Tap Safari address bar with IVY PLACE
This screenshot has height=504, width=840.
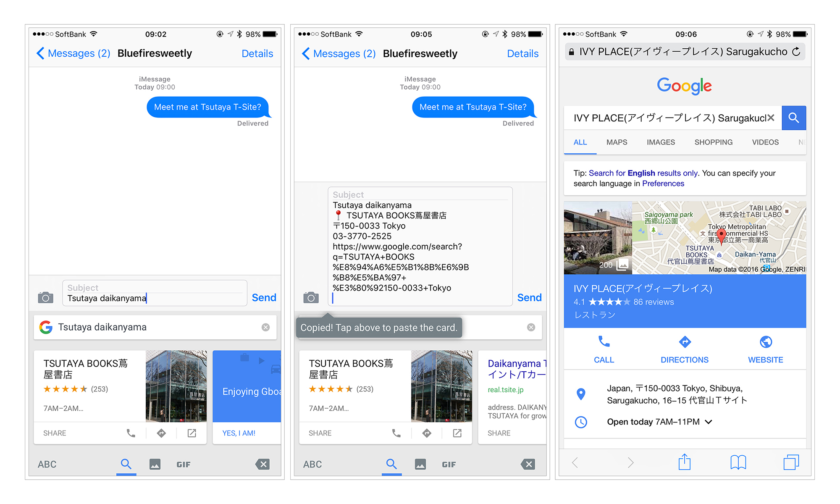coord(685,52)
